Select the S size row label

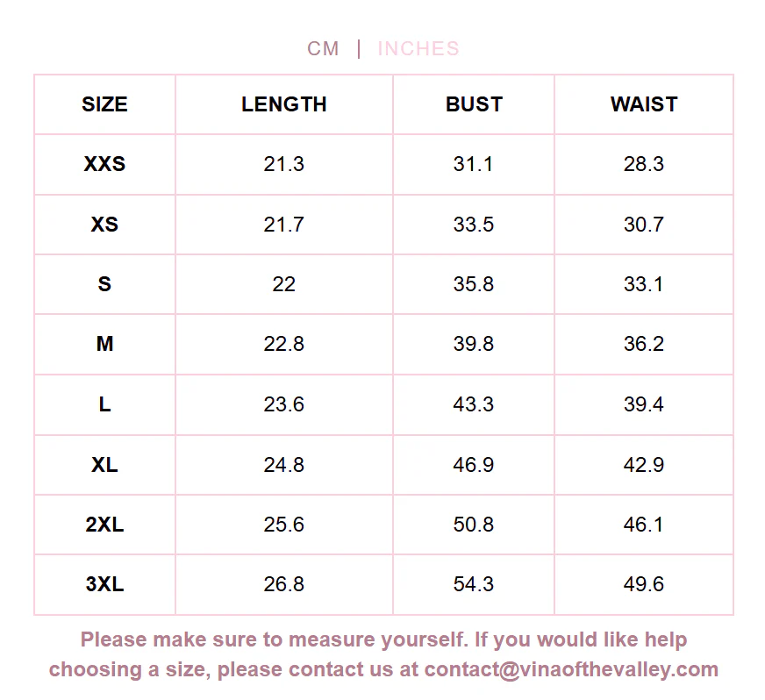point(104,284)
